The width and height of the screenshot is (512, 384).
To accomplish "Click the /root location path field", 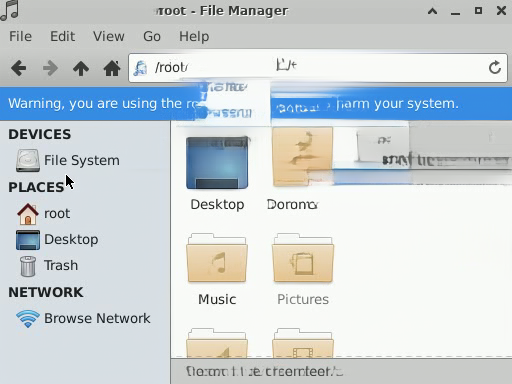I will (318, 68).
